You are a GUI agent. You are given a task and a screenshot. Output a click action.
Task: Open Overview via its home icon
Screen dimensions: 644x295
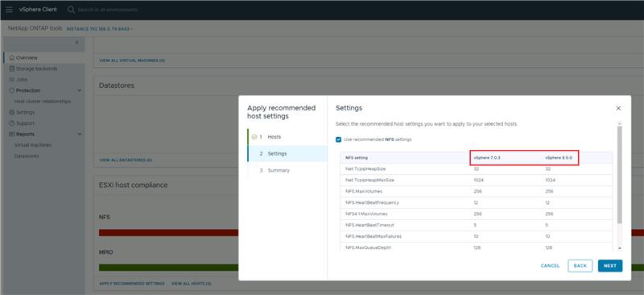[12, 58]
